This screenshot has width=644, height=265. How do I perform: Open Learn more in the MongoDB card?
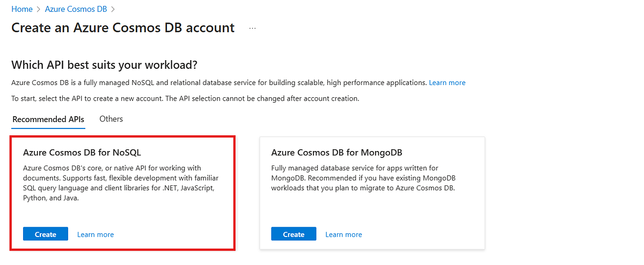343,234
